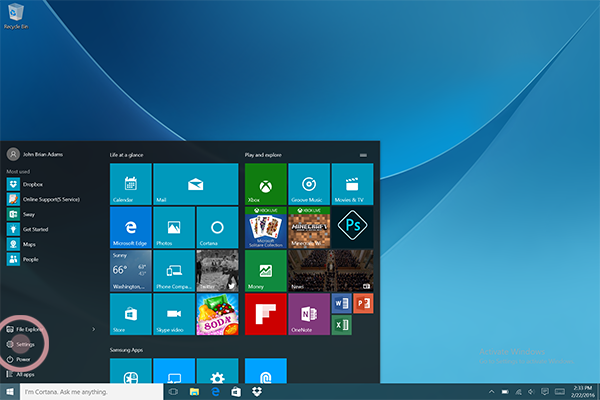
Task: Open the volume tray icon
Action: (531, 392)
